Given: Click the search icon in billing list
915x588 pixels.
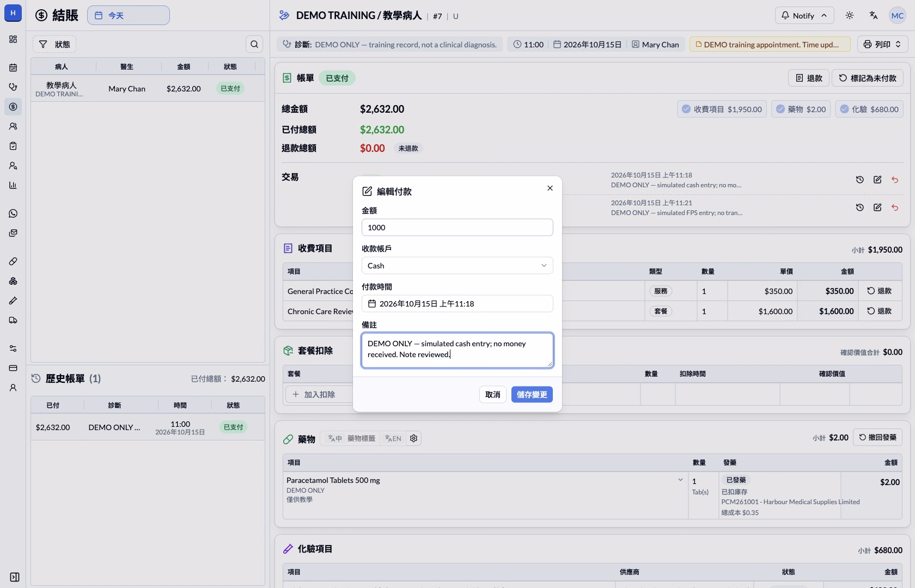Looking at the screenshot, I should 254,44.
